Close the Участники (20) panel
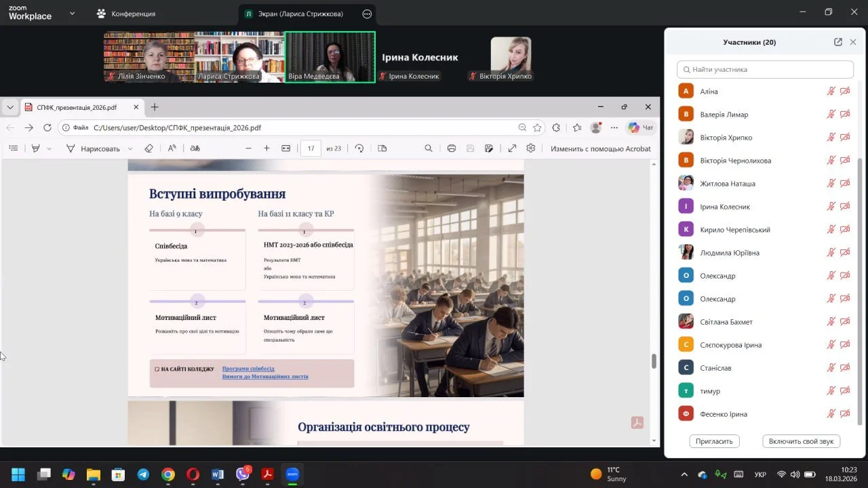The image size is (868, 488). 853,42
